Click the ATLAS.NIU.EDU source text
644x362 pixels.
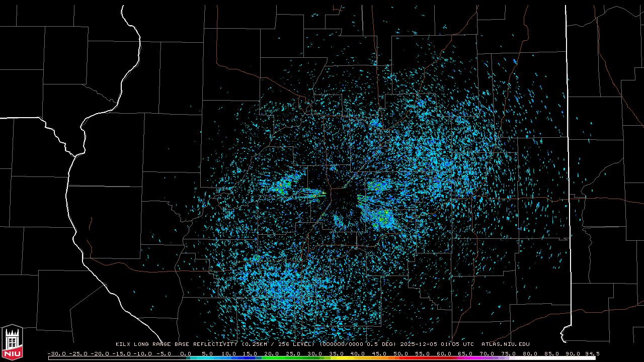(x=506, y=344)
